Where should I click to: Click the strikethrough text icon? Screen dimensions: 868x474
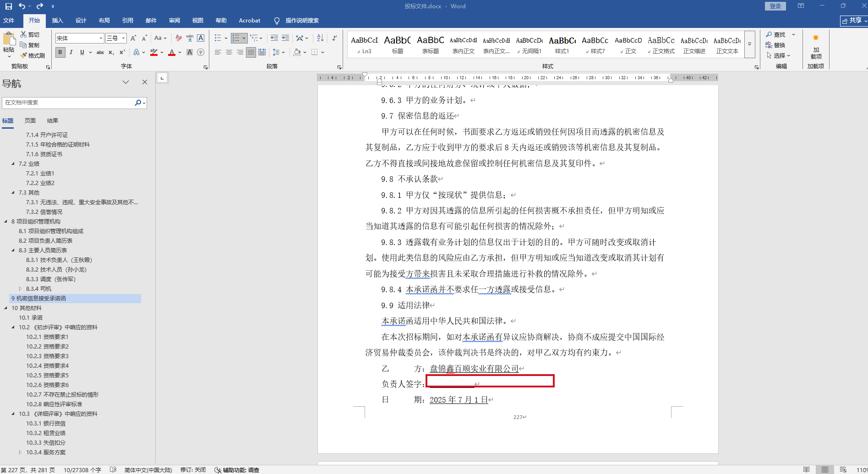(x=100, y=53)
